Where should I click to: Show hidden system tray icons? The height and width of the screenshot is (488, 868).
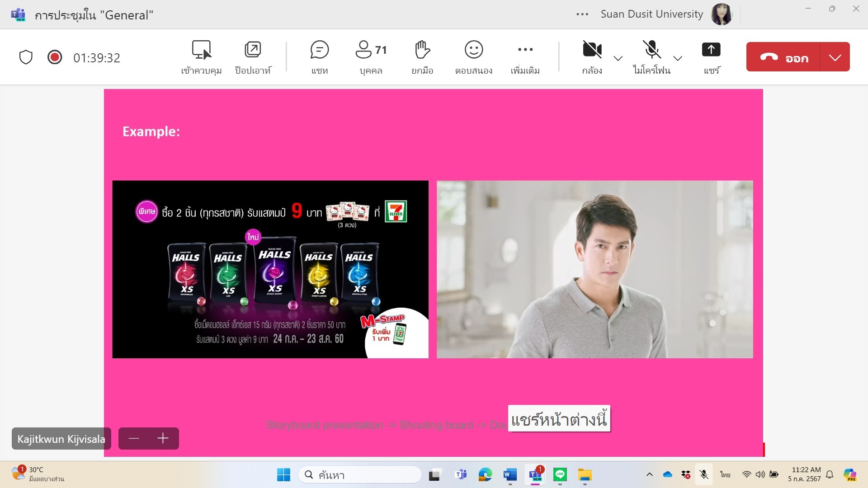(x=650, y=474)
